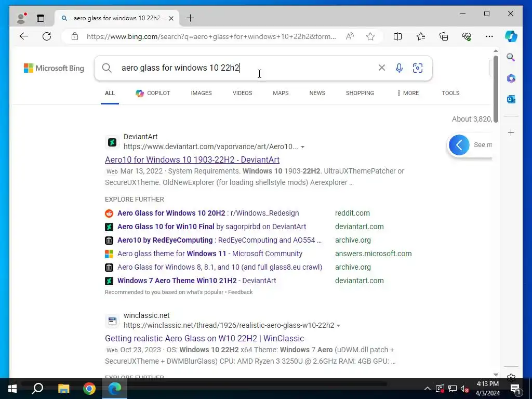Expand the MORE search categories
The width and height of the screenshot is (532, 399).
pyautogui.click(x=408, y=93)
